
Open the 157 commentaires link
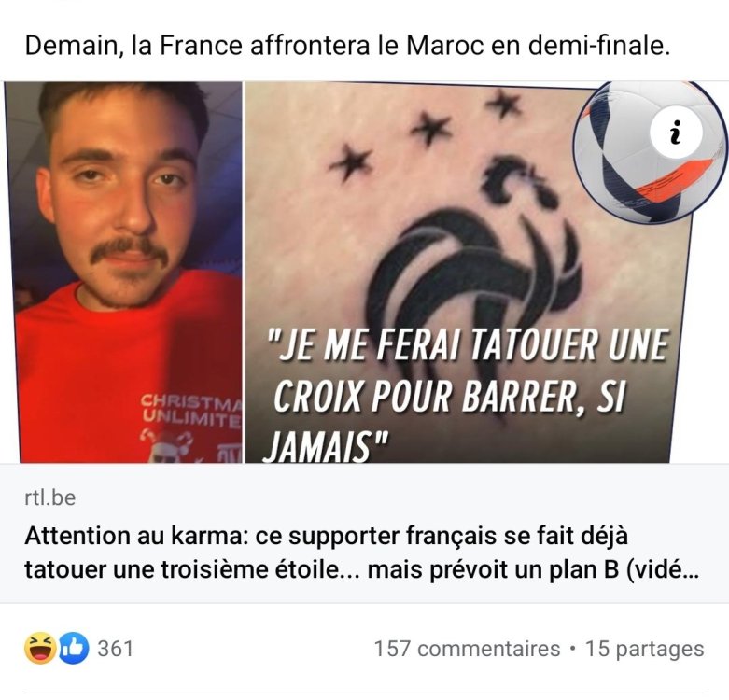coord(467,649)
